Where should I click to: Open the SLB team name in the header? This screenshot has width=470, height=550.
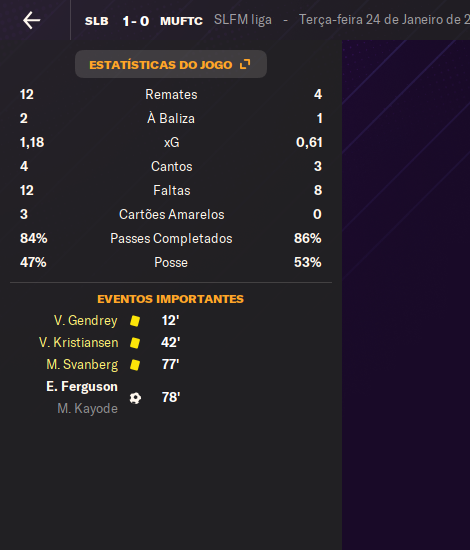pos(96,21)
